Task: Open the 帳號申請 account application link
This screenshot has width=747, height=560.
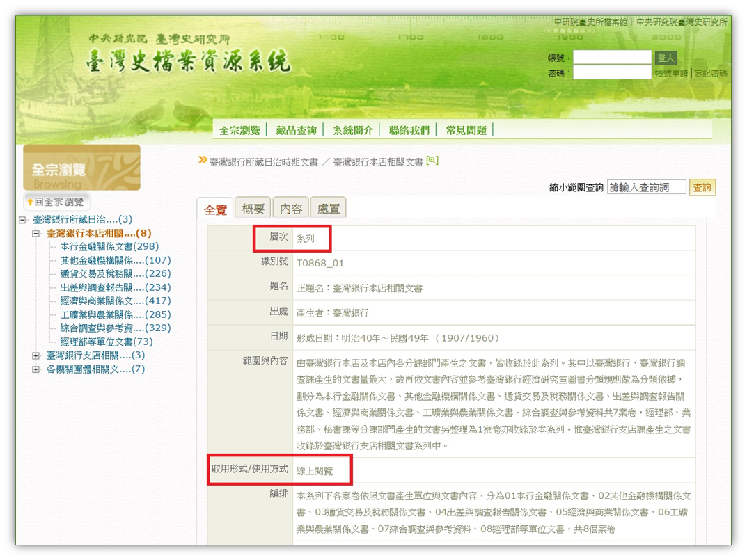Action: (x=671, y=73)
